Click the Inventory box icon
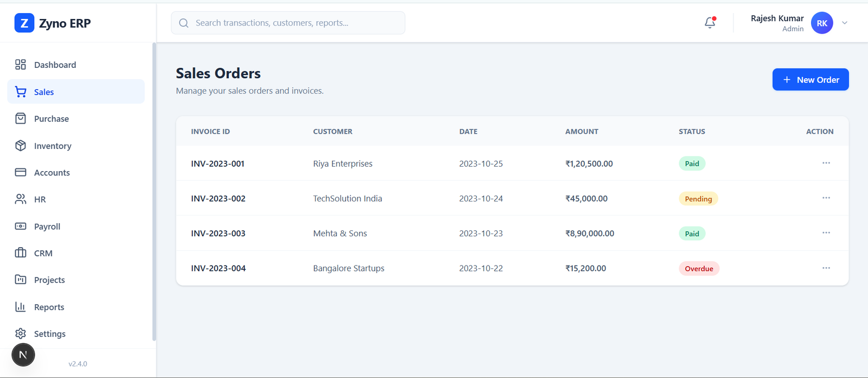Viewport: 868px width, 378px height. (x=21, y=146)
